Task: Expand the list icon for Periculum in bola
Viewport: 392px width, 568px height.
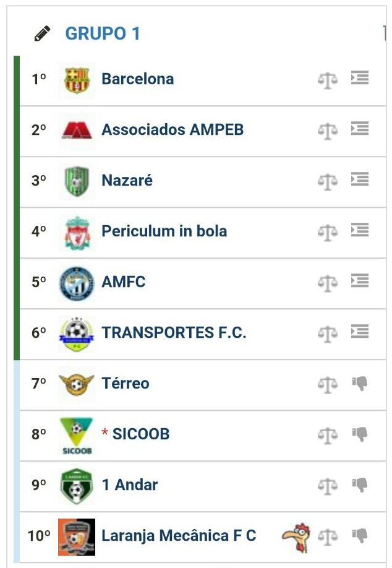Action: coord(360,230)
